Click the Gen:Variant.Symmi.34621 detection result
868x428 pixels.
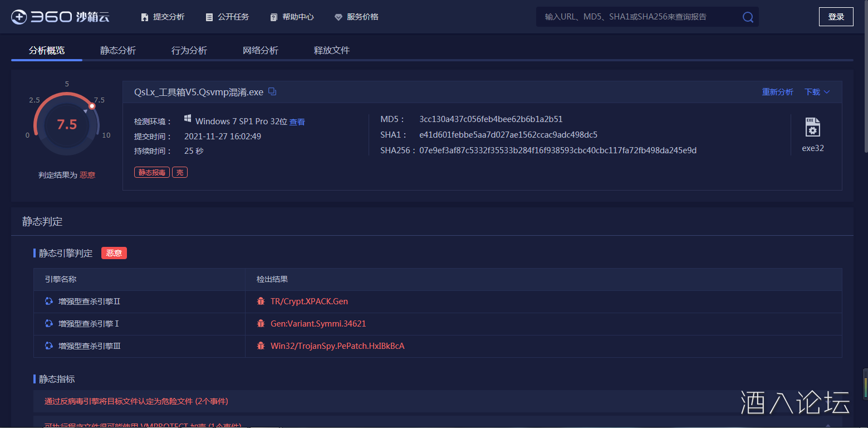coord(318,324)
